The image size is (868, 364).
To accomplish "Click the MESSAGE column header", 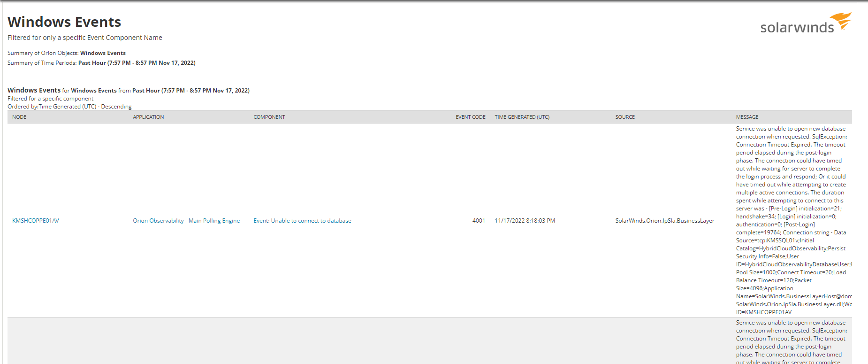I will (747, 117).
